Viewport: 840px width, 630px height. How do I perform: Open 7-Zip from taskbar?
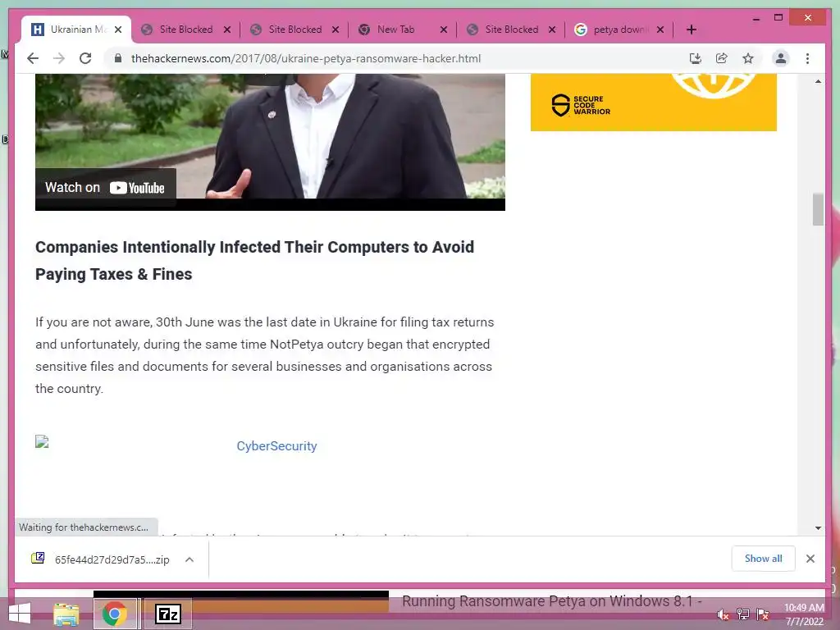[x=167, y=614]
